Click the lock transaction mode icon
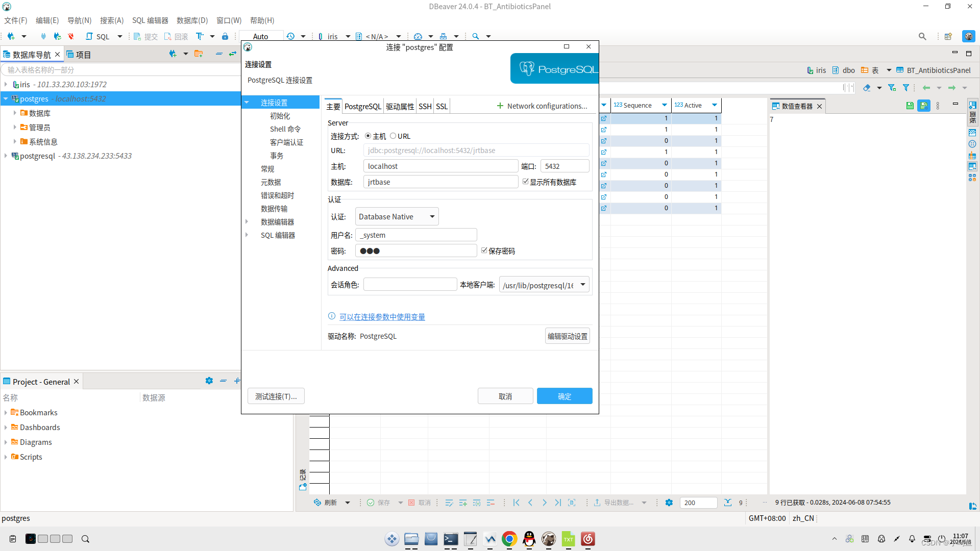 (225, 36)
